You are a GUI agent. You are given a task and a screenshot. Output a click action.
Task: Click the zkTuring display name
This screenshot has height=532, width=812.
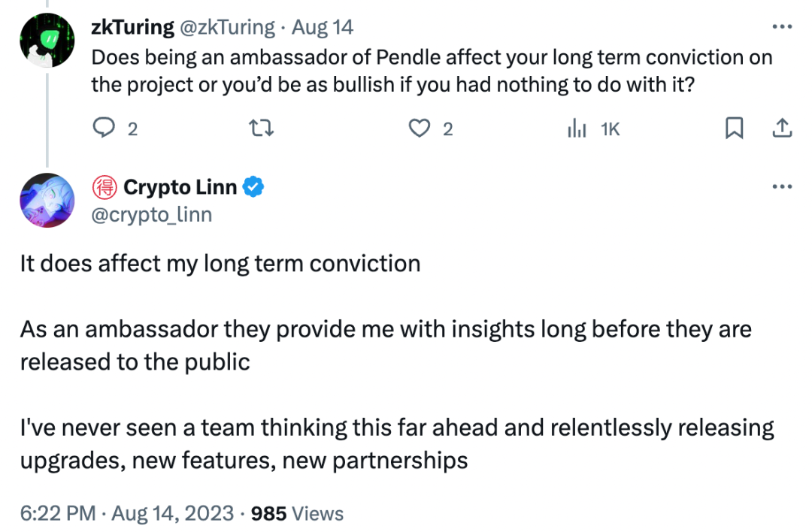(132, 28)
